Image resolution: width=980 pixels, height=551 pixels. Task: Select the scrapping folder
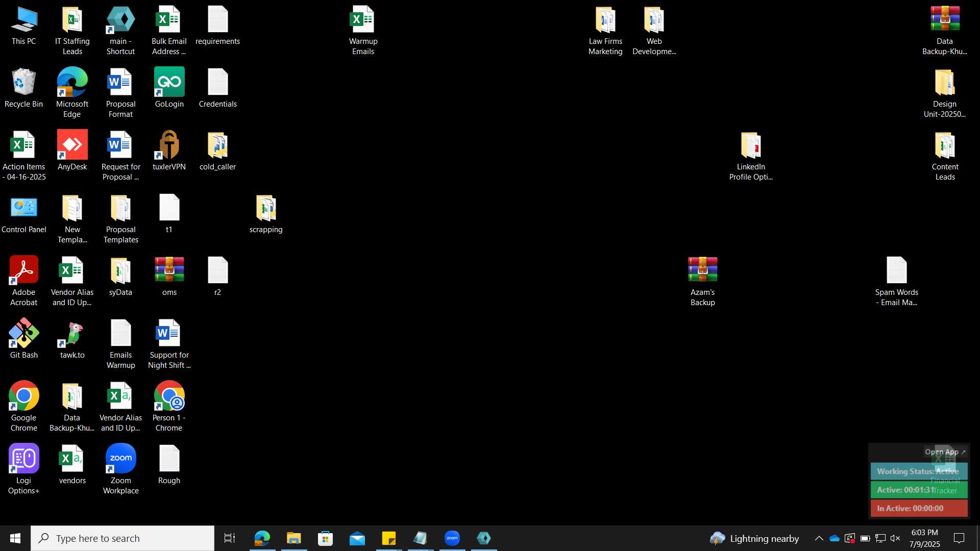(x=266, y=214)
